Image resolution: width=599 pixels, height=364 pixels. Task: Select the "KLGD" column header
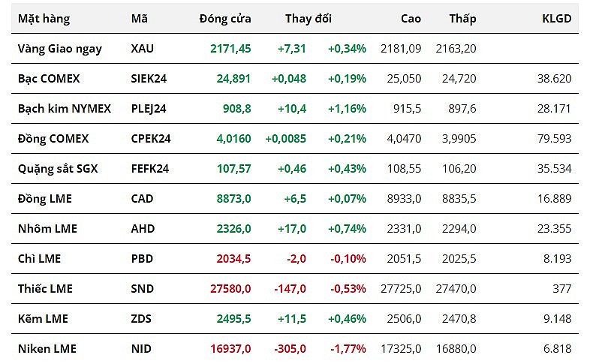point(556,18)
